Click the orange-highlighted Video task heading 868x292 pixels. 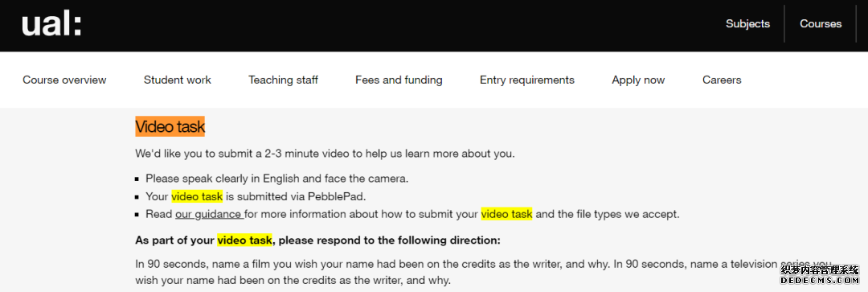[170, 126]
